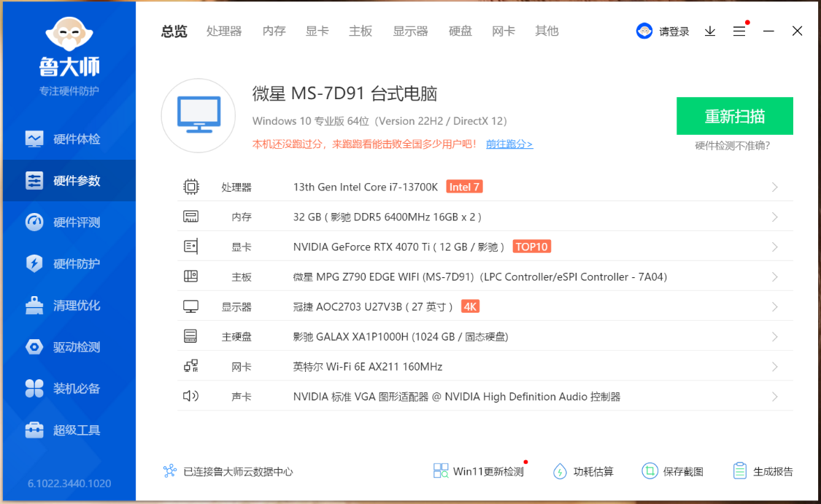Open 功耗估算 power estimate

pos(583,472)
